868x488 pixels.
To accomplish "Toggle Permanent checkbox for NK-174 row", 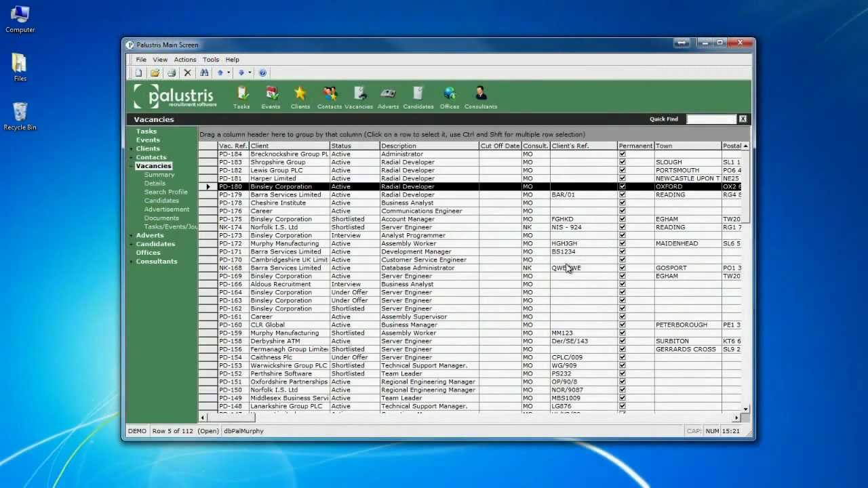I will point(623,227).
